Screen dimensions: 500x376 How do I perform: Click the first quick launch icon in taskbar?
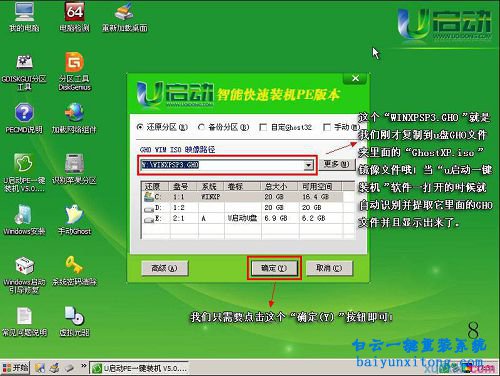(x=39, y=368)
